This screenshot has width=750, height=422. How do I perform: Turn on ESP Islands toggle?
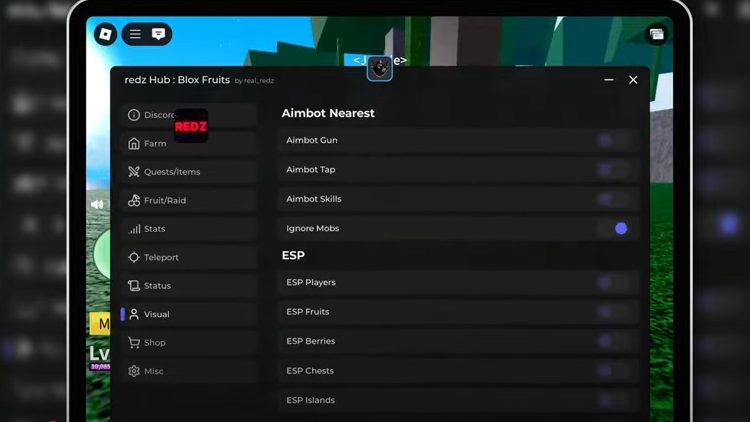coord(613,400)
